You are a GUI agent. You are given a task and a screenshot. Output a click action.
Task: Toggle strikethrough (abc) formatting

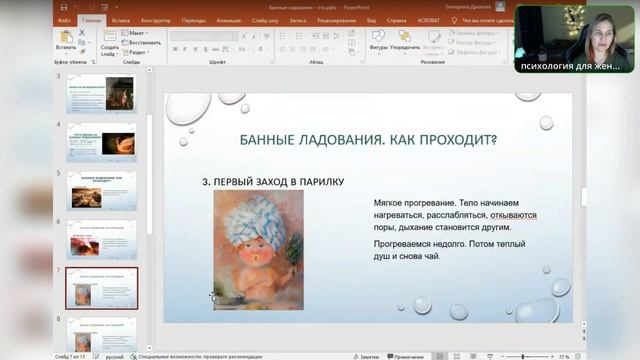coord(216,49)
